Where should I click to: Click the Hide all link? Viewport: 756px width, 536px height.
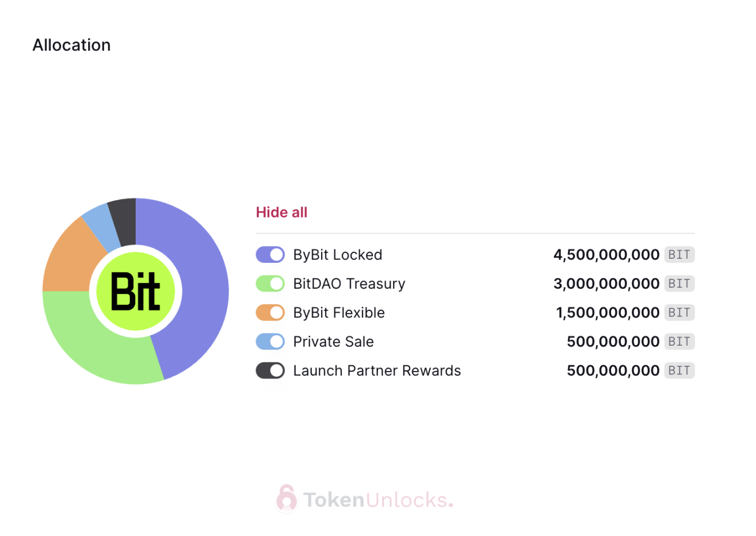point(281,212)
